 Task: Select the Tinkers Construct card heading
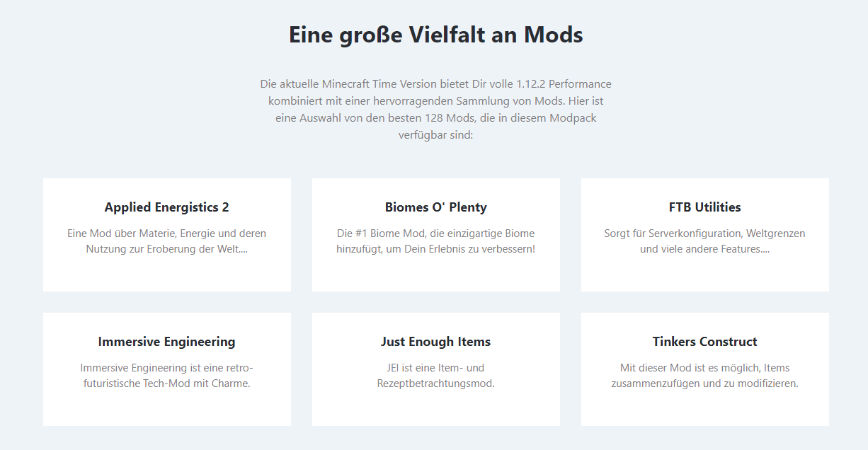[704, 342]
